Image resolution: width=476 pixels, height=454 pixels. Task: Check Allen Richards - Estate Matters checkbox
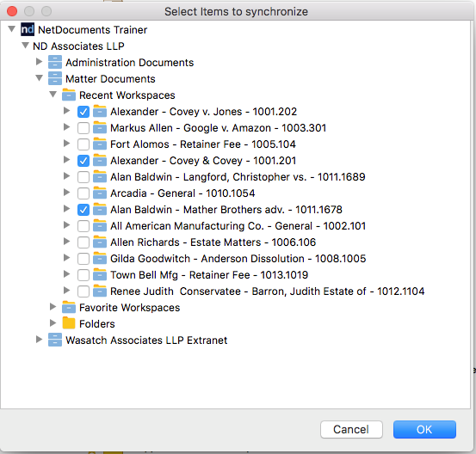coord(83,242)
